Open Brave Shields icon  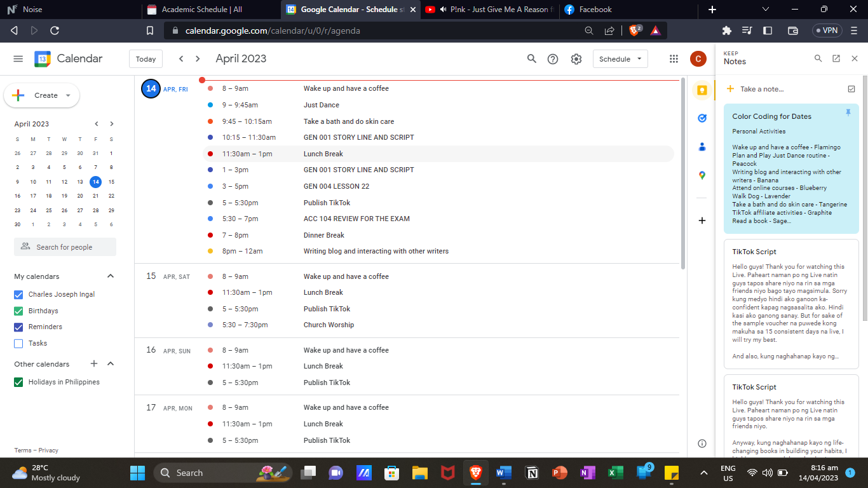point(635,30)
